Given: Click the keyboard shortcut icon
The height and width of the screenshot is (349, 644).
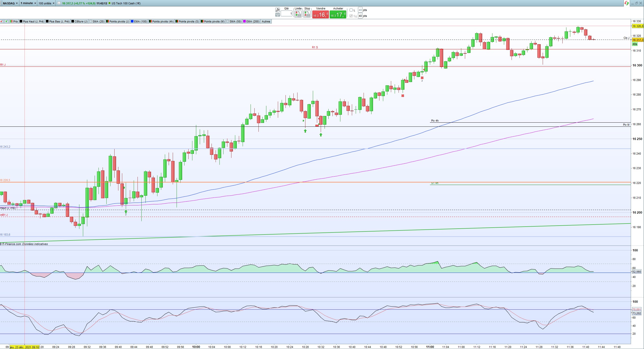Looking at the screenshot, I should coord(278,15).
